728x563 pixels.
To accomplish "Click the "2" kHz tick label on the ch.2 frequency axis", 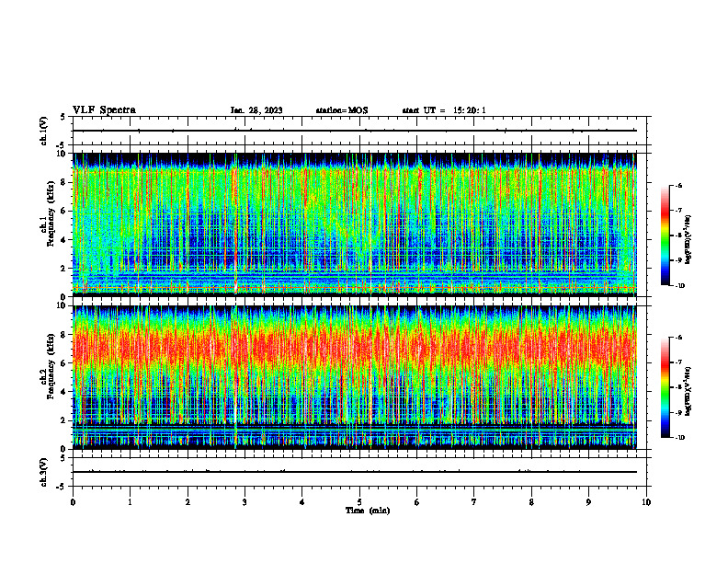I will 64,420.
